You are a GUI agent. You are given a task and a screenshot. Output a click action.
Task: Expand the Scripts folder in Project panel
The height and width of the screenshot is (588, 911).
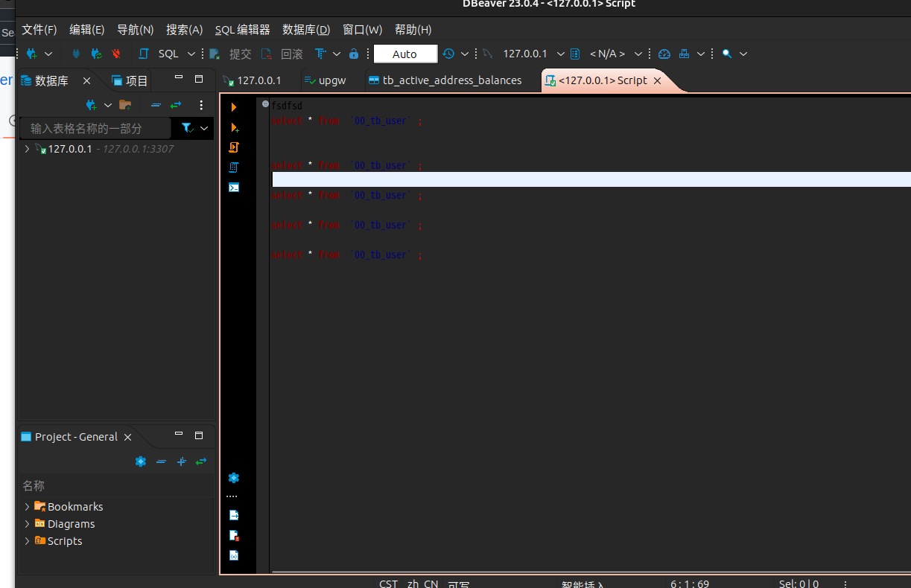[26, 540]
